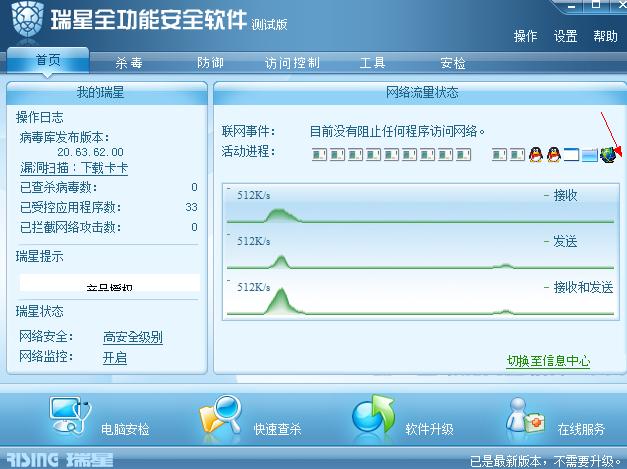Select the blue folder window process icon
Screen dimensions: 627x469
click(x=590, y=155)
